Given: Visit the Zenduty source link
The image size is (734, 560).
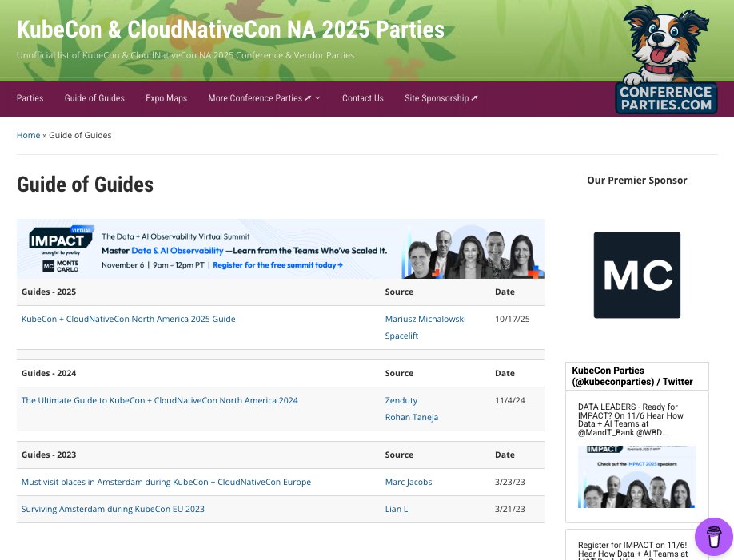Looking at the screenshot, I should [401, 400].
